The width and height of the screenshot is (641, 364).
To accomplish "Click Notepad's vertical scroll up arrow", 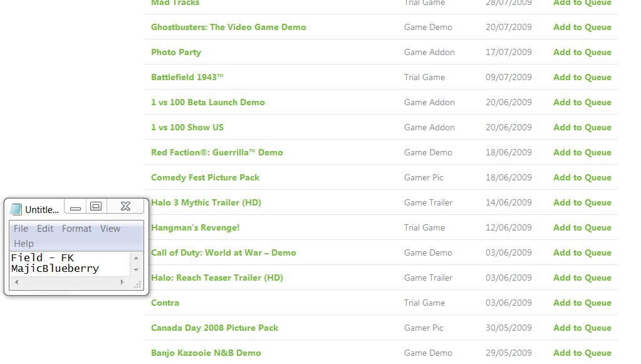I will [x=136, y=258].
